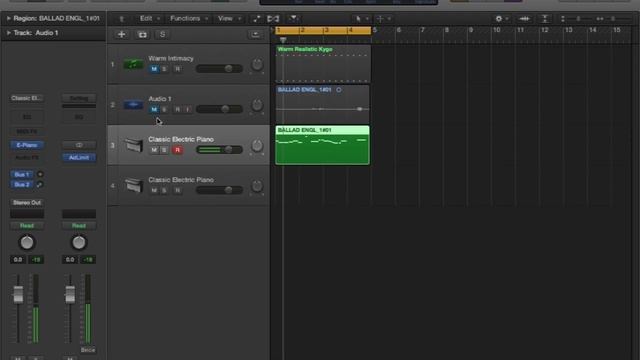Screen dimensions: 640x360
Task: Click the Warm Intimacy track volume slider
Action: [219, 69]
